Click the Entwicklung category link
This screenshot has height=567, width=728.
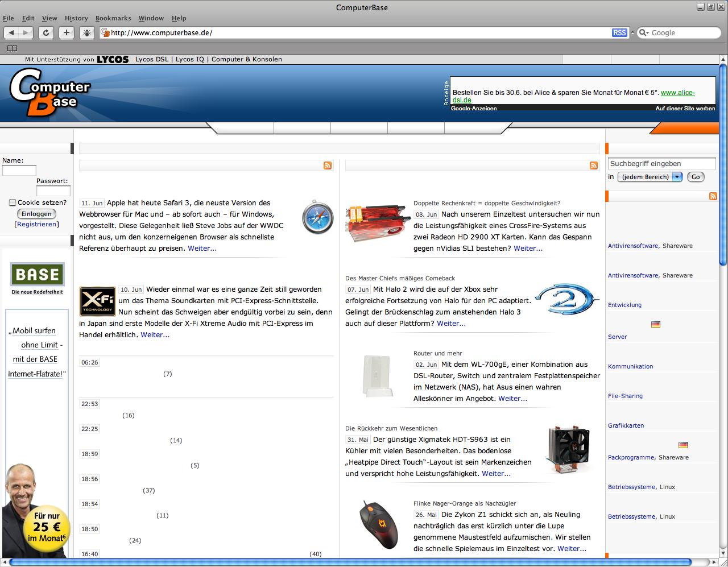point(624,305)
